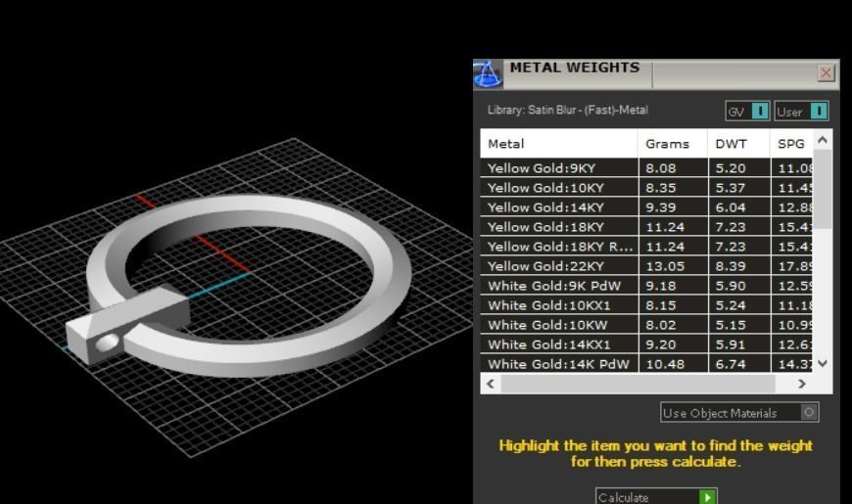
Task: Click the horizontal scrollbar left arrow
Action: coord(491,384)
